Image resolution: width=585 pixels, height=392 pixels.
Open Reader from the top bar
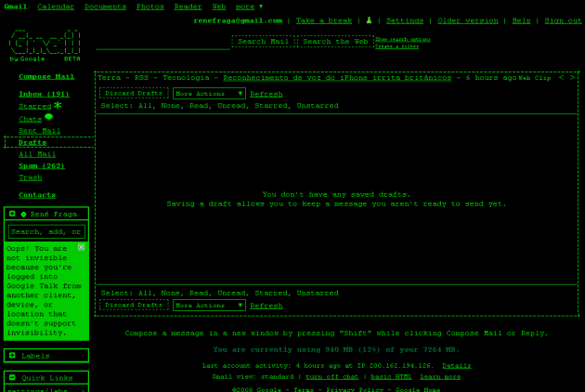coord(188,7)
